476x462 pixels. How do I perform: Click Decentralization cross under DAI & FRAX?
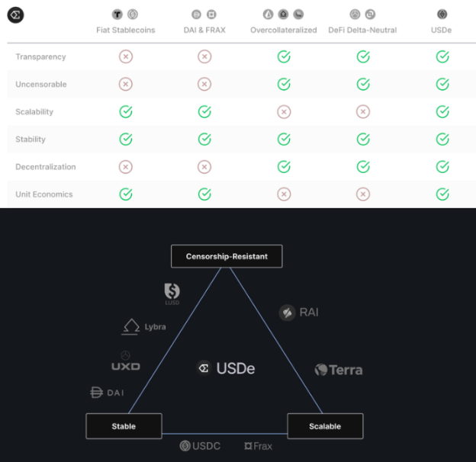coord(204,167)
